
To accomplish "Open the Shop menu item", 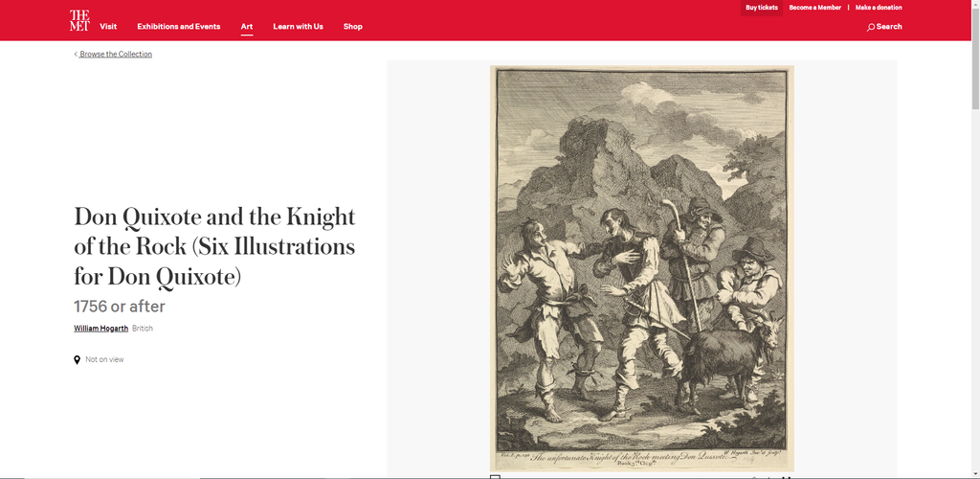I will pyautogui.click(x=352, y=26).
